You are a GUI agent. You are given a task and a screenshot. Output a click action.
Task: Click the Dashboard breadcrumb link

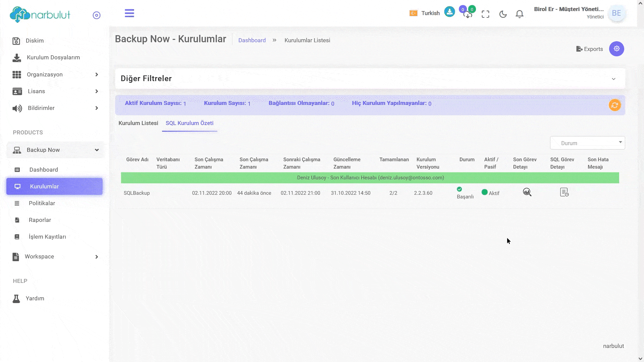252,40
